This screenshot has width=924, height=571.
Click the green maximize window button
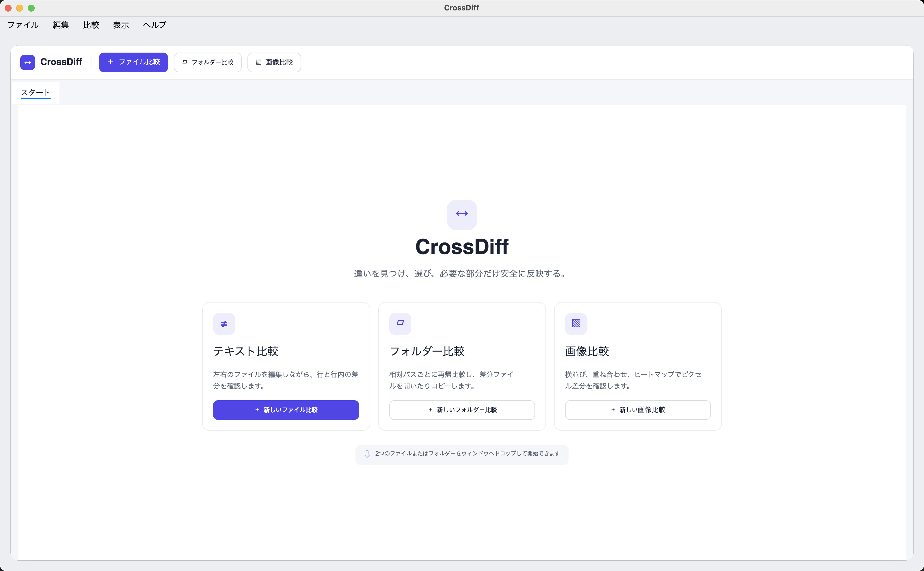[31, 8]
